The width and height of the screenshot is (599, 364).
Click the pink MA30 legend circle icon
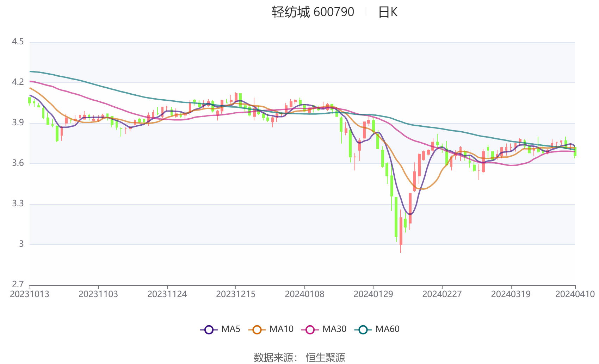tap(310, 330)
